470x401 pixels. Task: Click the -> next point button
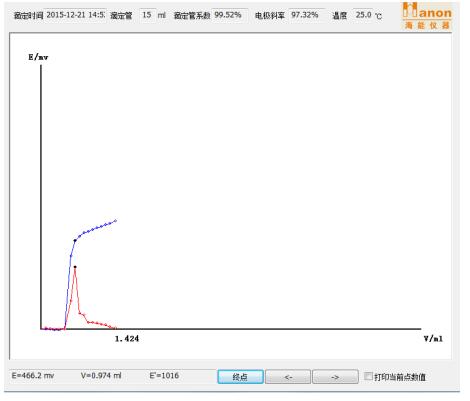[x=335, y=377]
